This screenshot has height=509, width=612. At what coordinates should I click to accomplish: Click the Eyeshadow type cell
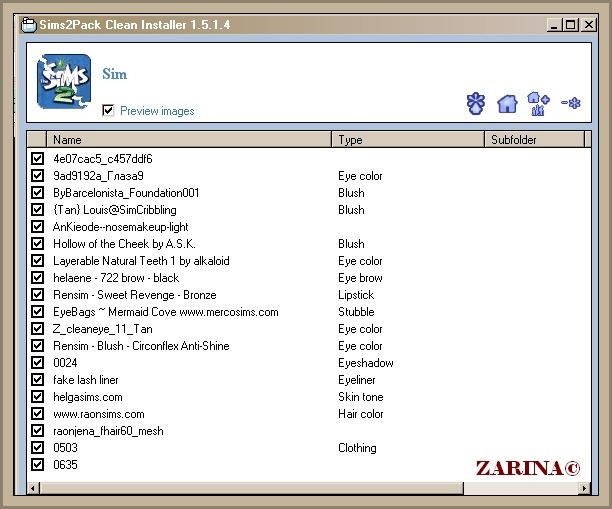[x=366, y=363]
